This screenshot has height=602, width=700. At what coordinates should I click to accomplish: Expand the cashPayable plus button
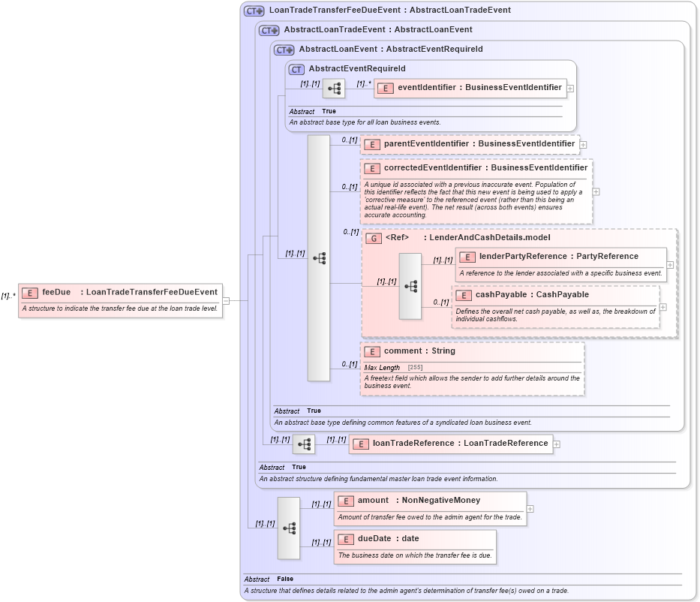point(662,307)
